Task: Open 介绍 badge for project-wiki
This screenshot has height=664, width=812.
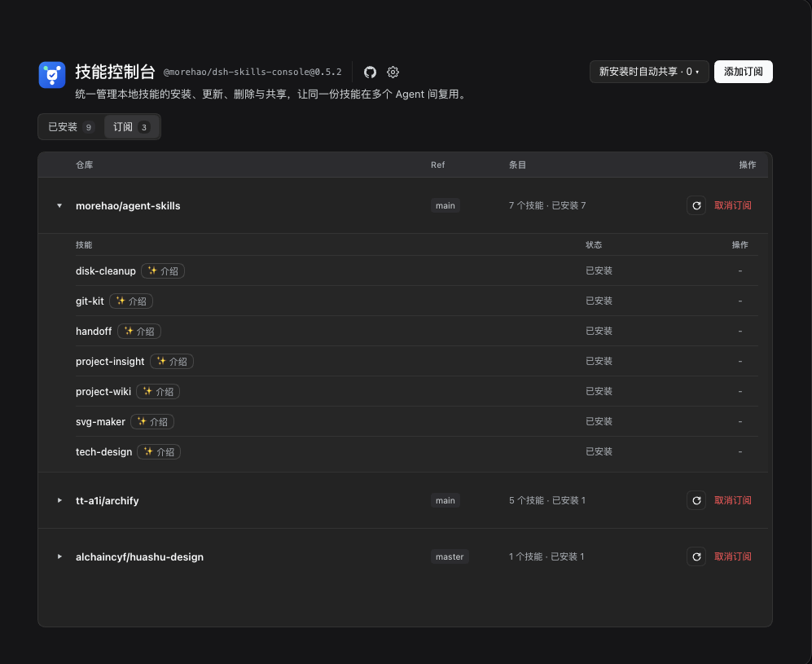Action: 158,392
